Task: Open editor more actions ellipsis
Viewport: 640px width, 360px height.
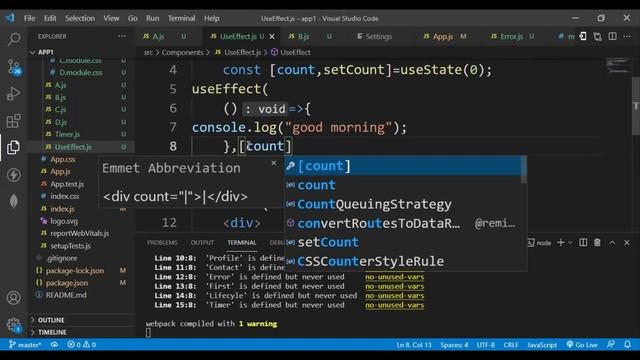Action: coord(627,36)
